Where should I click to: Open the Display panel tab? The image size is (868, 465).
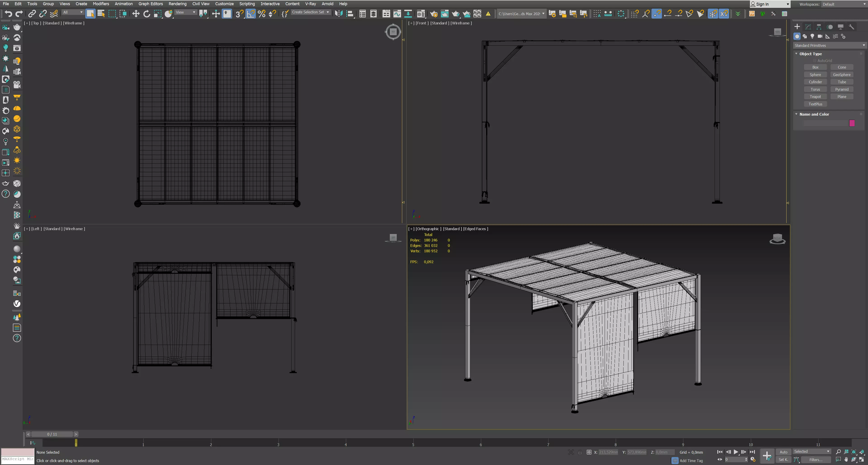point(841,27)
